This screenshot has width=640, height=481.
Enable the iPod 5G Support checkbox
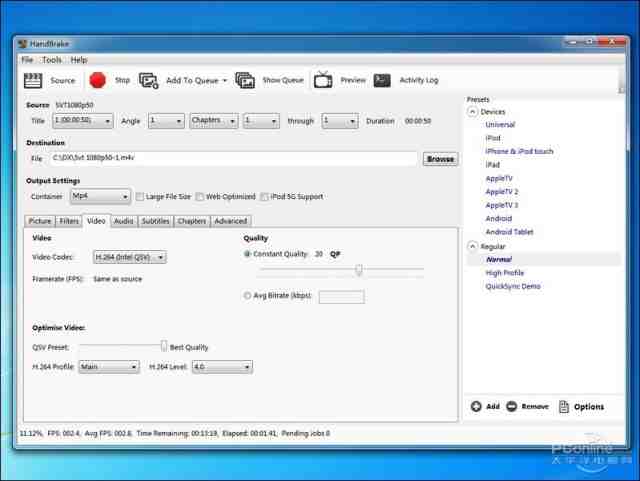point(264,197)
